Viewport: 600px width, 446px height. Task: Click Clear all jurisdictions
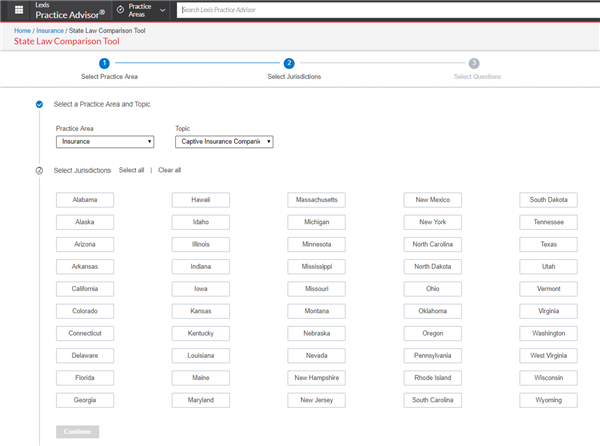pos(170,170)
